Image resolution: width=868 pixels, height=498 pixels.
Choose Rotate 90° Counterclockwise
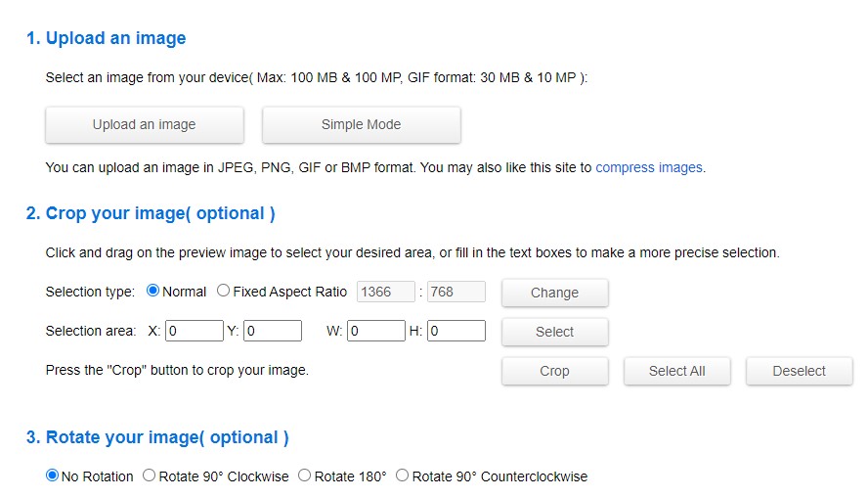(x=403, y=476)
